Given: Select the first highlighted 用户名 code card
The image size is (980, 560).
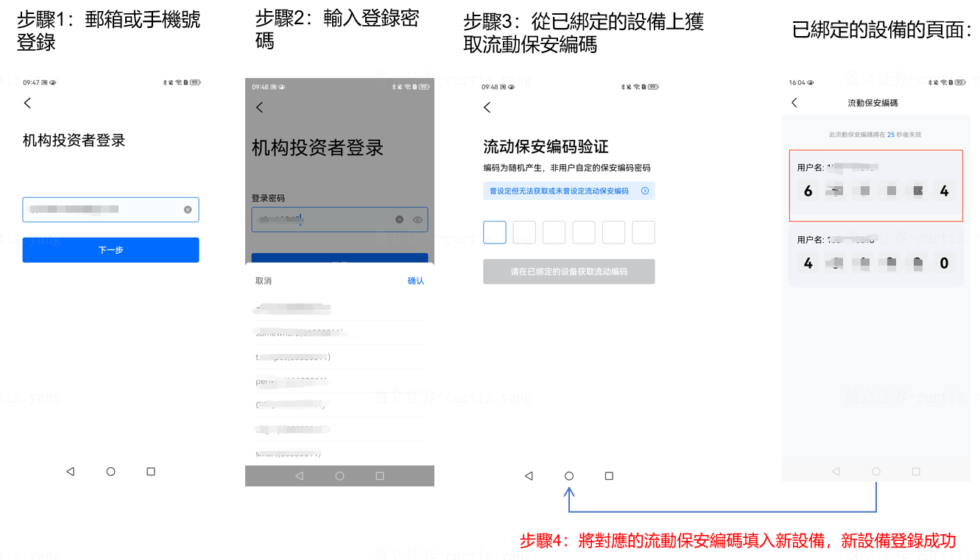Looking at the screenshot, I should tap(875, 186).
